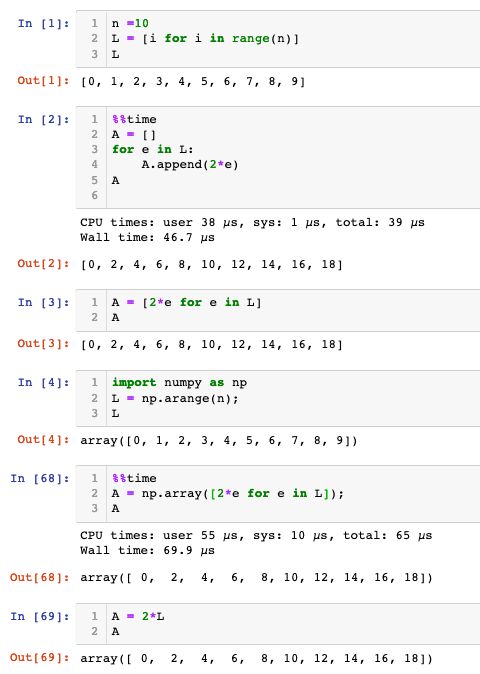Click the In [3] cell prompt
Image resolution: width=480 pixels, height=674 pixels.
click(43, 303)
